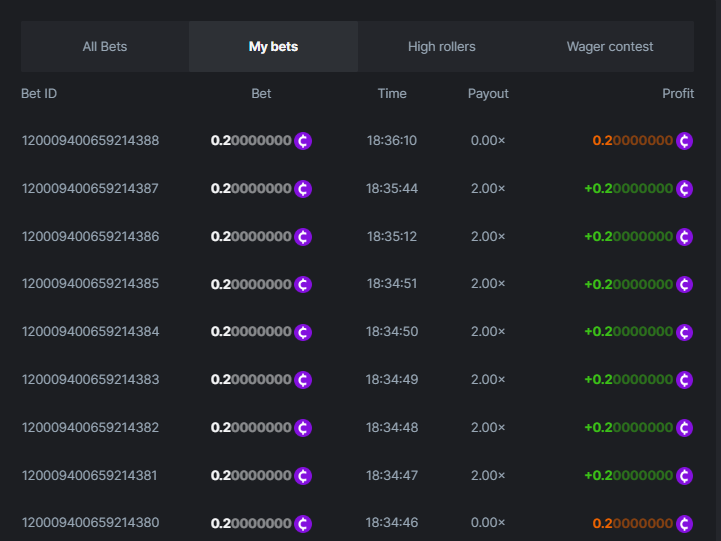Click the 2.00× payout at 18:34:48

point(488,428)
